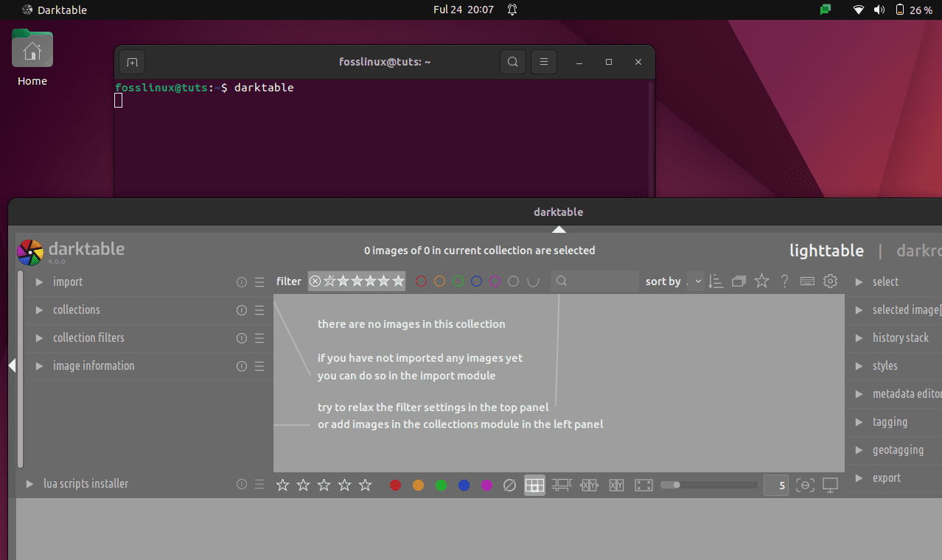
Task: Toggle the red color label filter
Action: click(421, 281)
